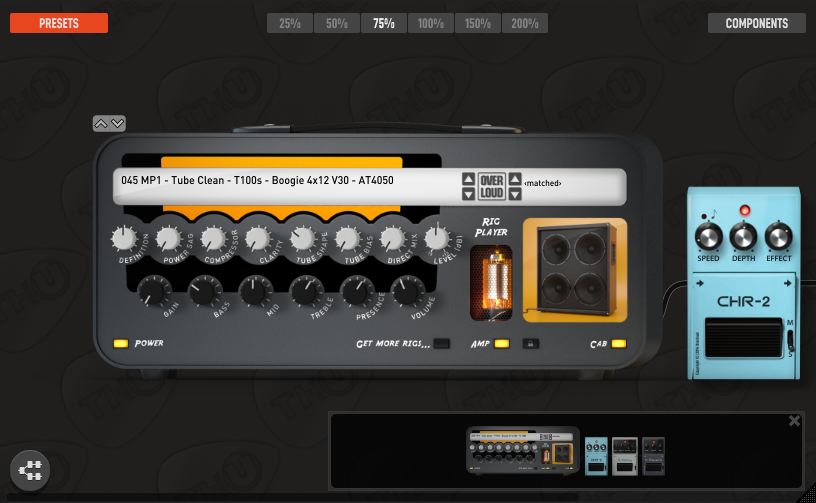Select amp head thumbnail in navigator
Screen dimensions: 816x503
(522, 450)
